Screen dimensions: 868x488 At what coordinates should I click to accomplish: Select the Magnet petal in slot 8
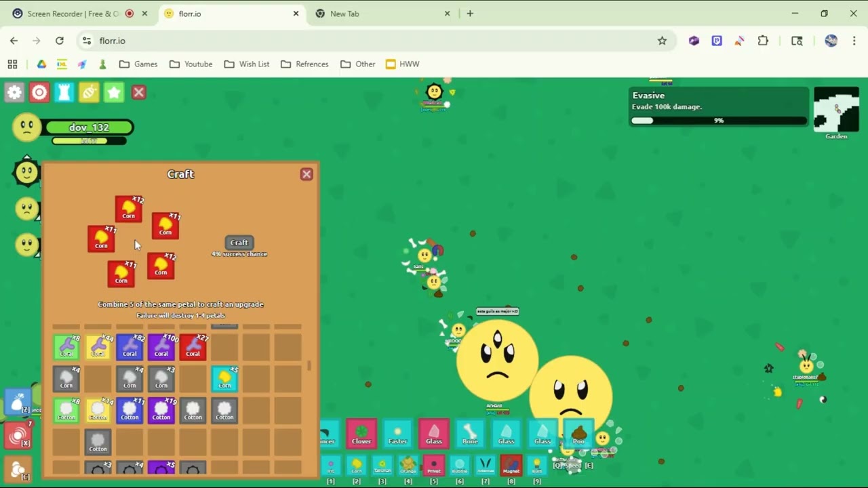click(x=511, y=465)
